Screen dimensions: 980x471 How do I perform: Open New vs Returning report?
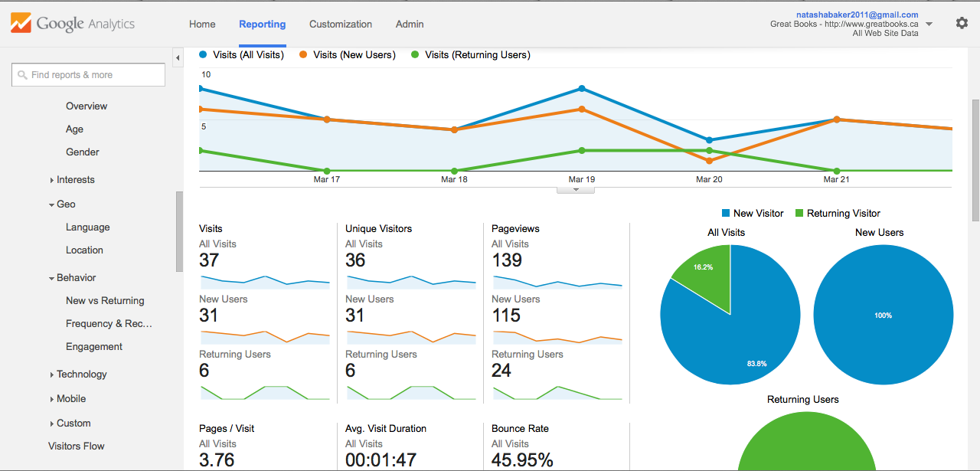click(105, 301)
